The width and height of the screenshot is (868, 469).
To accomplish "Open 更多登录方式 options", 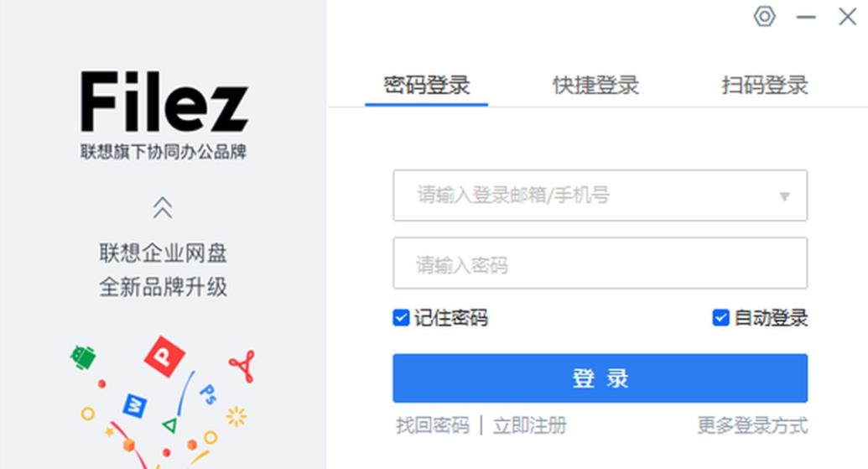I will point(752,425).
